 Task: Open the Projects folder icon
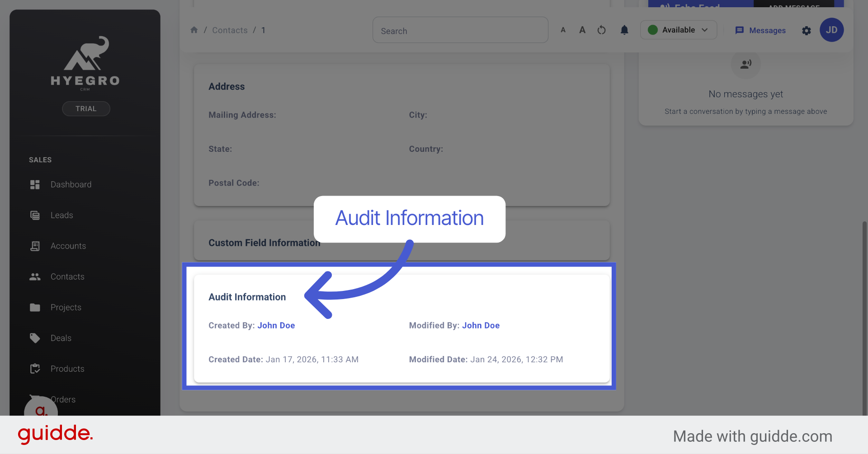35,307
